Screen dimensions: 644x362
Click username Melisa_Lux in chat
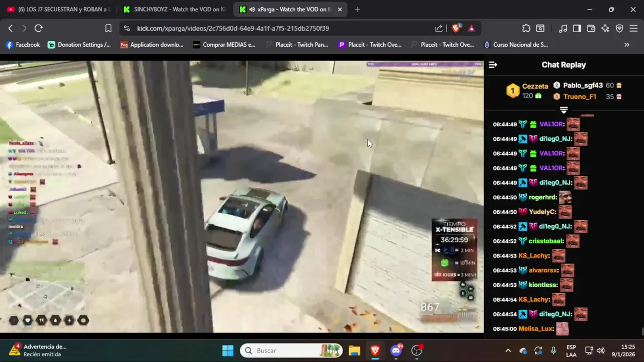point(536,328)
